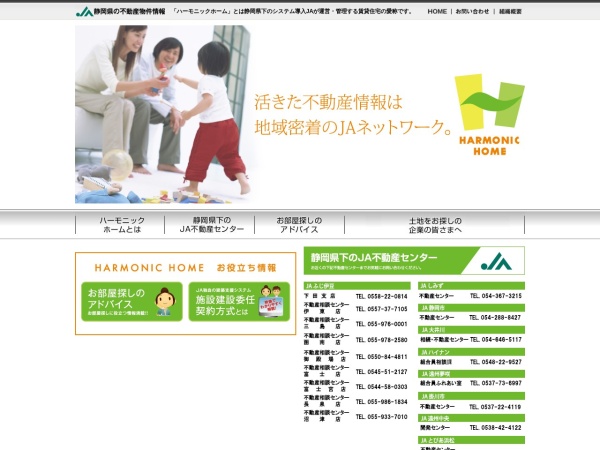600x450 pixels.
Task: Click phone number 0545-51-2127
Action: (x=382, y=372)
